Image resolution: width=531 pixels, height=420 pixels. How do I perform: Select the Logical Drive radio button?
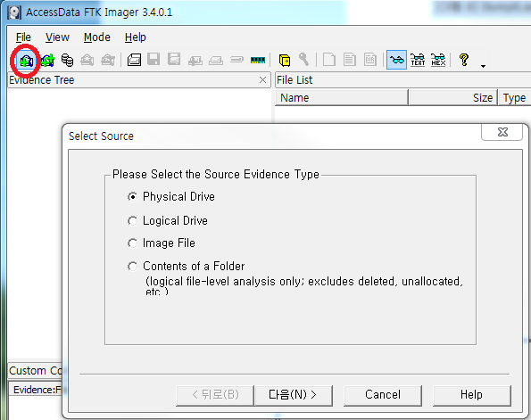tap(132, 221)
